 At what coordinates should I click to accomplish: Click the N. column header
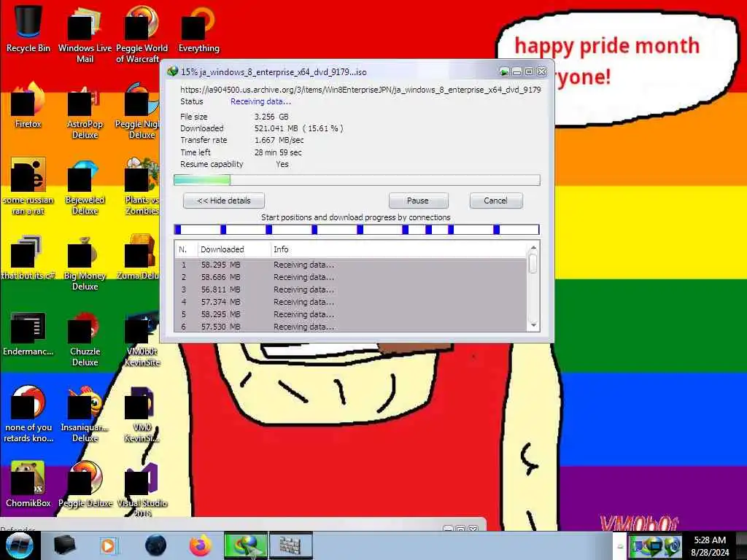186,249
